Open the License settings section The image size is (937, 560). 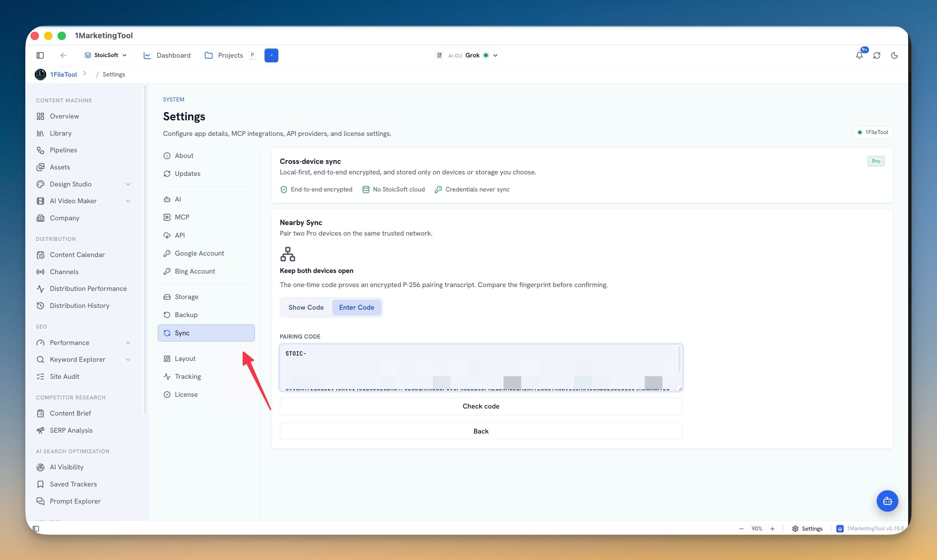coord(206,394)
